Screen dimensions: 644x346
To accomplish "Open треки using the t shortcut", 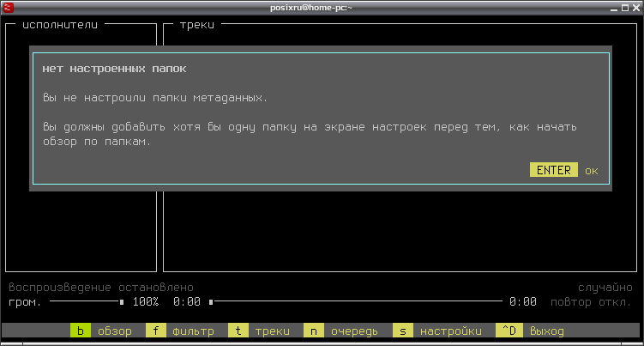I will pyautogui.click(x=259, y=331).
